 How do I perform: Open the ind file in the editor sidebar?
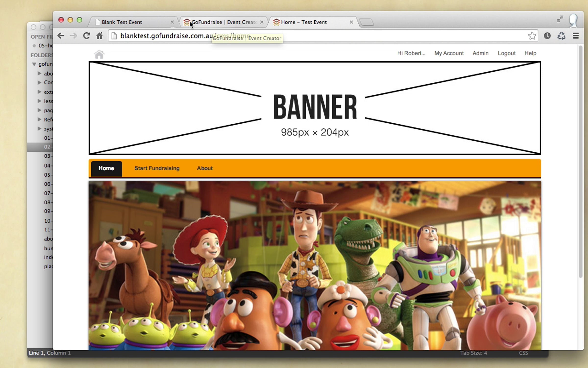pos(48,257)
